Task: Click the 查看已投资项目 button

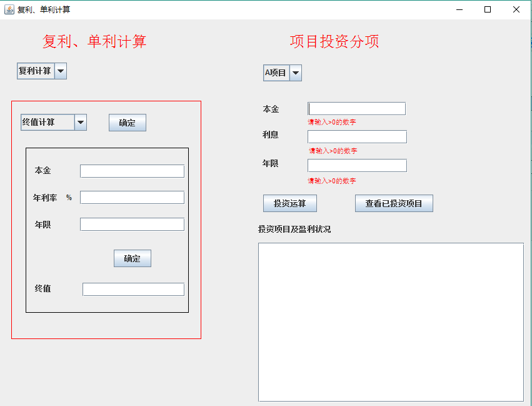Action: coord(394,203)
